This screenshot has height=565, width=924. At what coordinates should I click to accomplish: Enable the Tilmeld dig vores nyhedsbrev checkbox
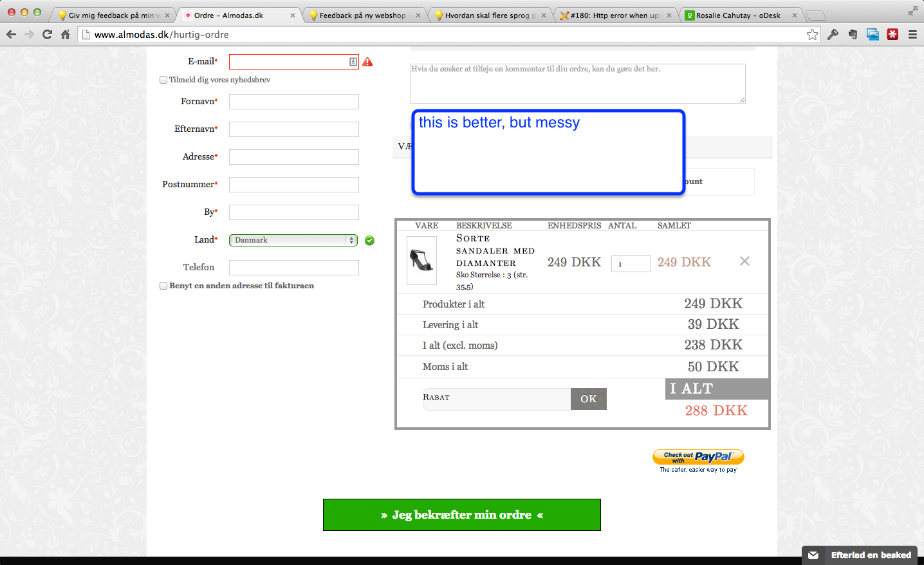pyautogui.click(x=163, y=80)
